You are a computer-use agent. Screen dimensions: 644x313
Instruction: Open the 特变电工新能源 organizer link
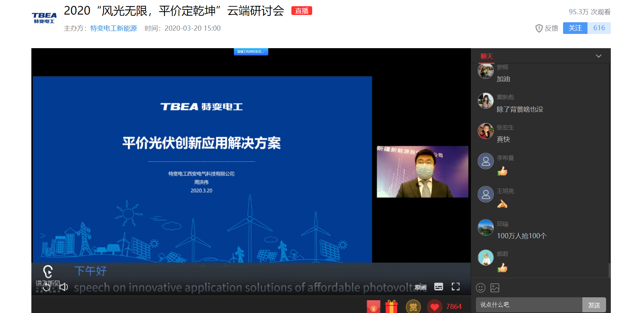[113, 28]
